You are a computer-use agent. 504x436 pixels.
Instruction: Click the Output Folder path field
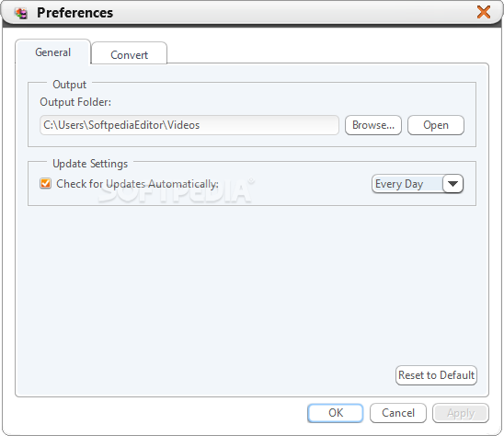pos(189,125)
